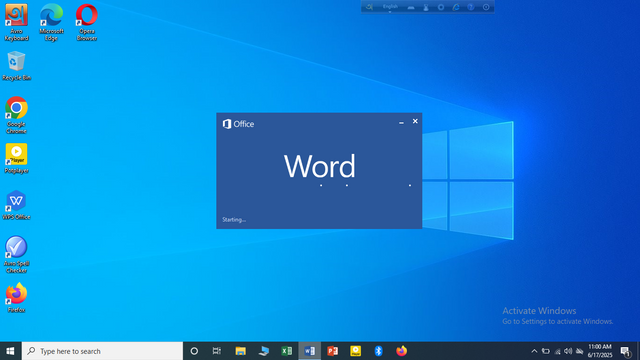Click the cloud sync tray icon
The height and width of the screenshot is (360, 640).
579,351
